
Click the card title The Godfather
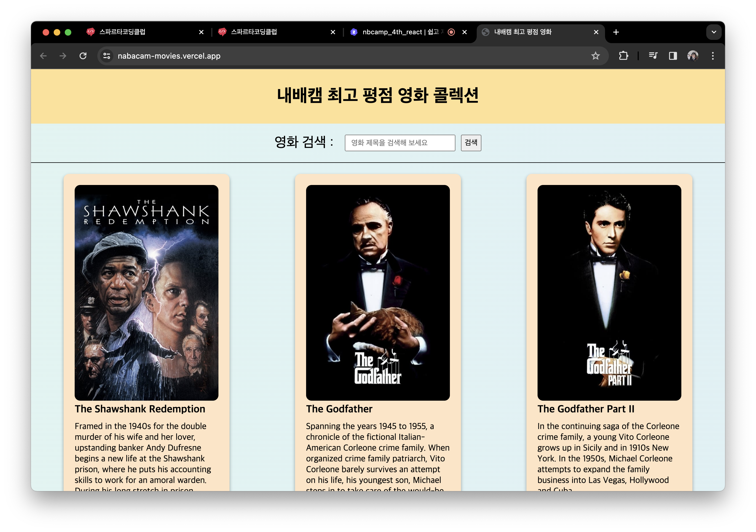pos(339,409)
